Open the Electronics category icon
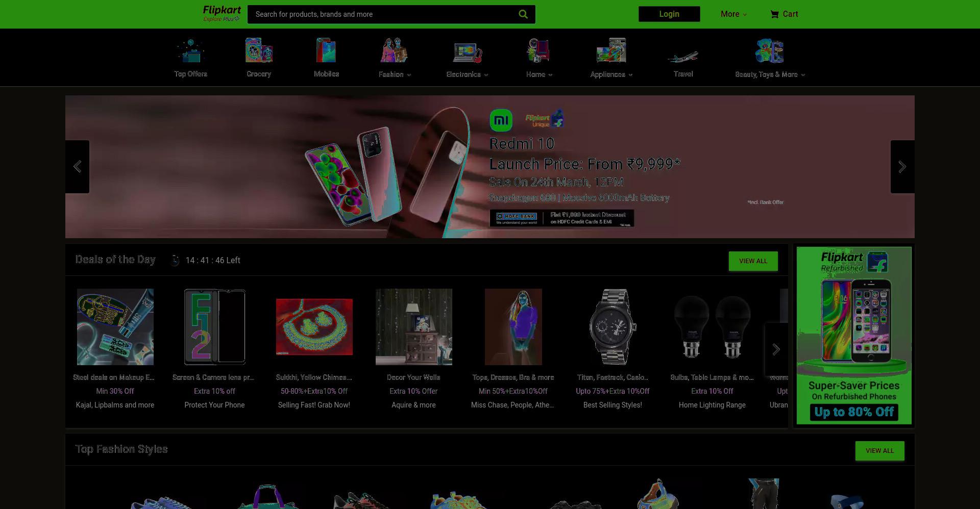The height and width of the screenshot is (509, 980). pos(468,52)
